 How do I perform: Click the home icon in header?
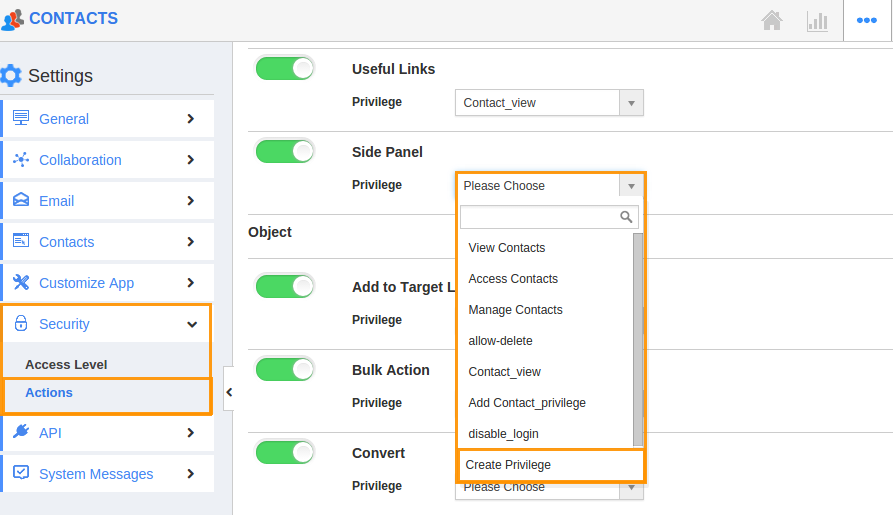coord(772,21)
